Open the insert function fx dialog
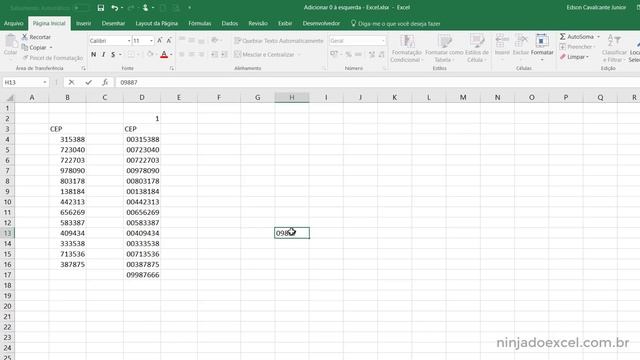This screenshot has height=360, width=640. 105,82
